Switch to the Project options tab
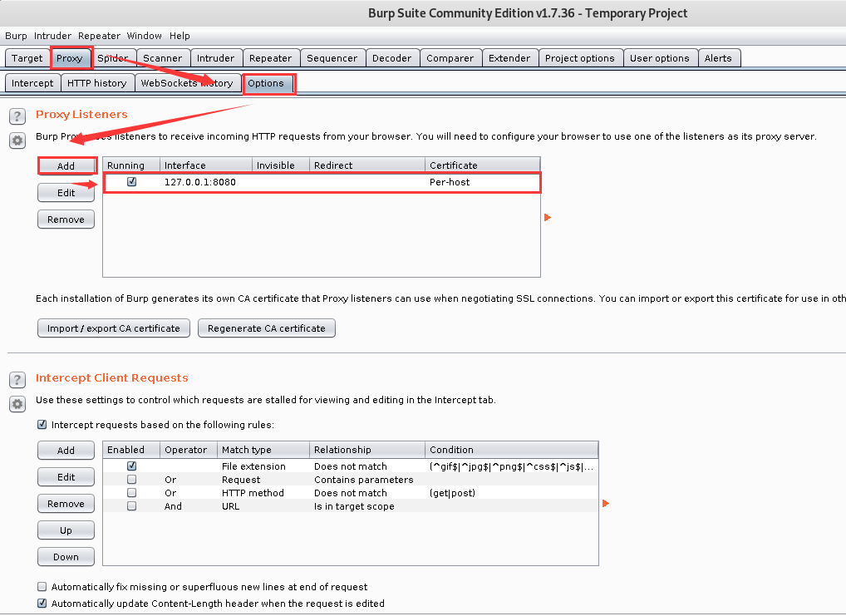Screen dimensions: 846x616 point(580,58)
